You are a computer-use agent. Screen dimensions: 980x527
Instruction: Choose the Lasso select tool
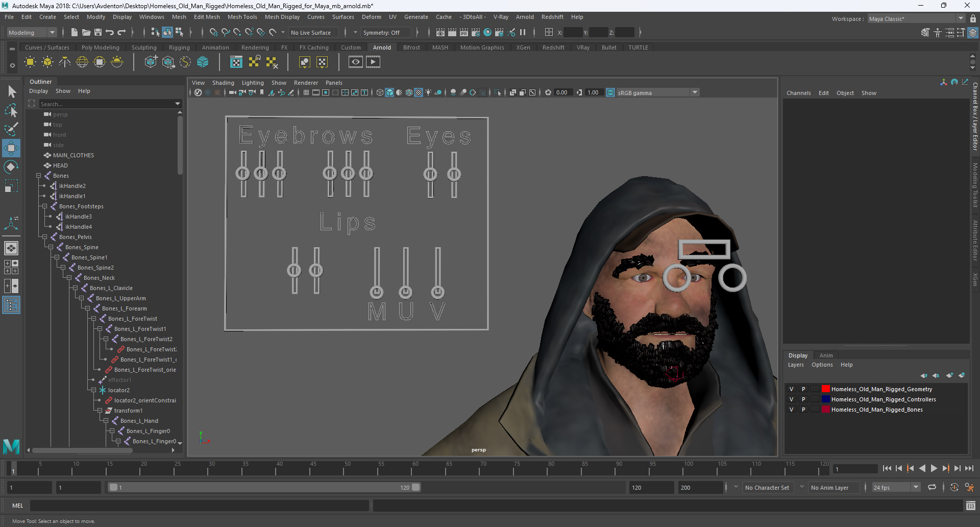11,110
